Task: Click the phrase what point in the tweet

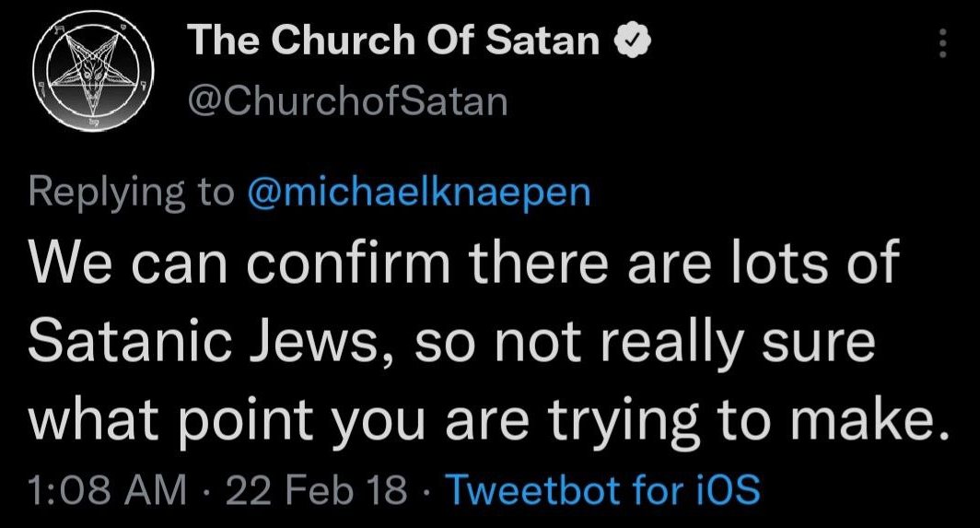Action: [170, 420]
